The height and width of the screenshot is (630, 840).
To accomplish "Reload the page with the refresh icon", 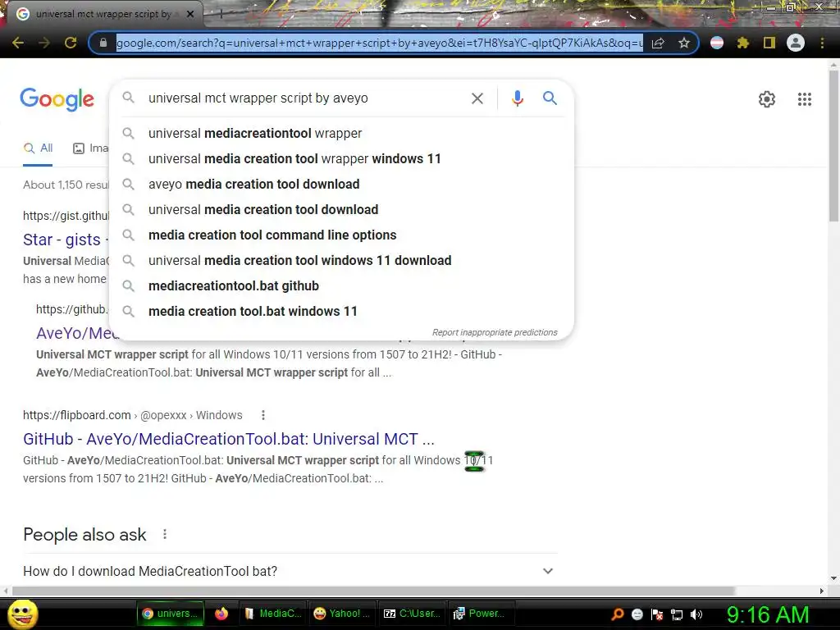I will pos(71,43).
